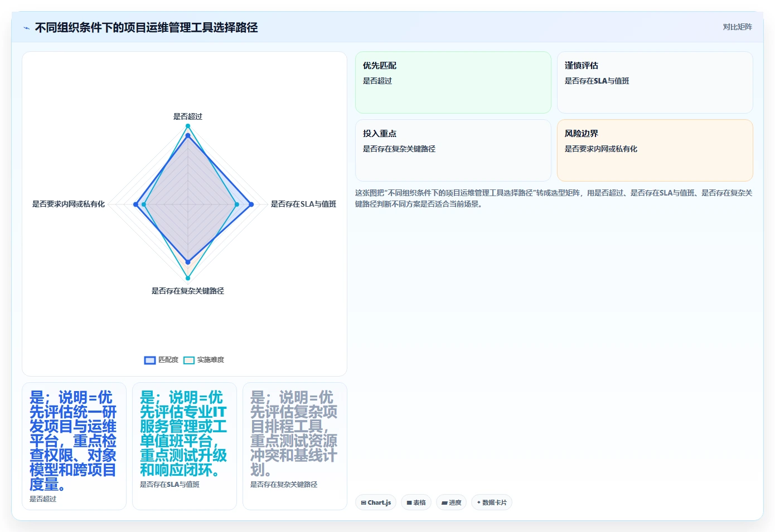Open the 谨慎评估 card
The image size is (775, 532).
[x=655, y=82]
